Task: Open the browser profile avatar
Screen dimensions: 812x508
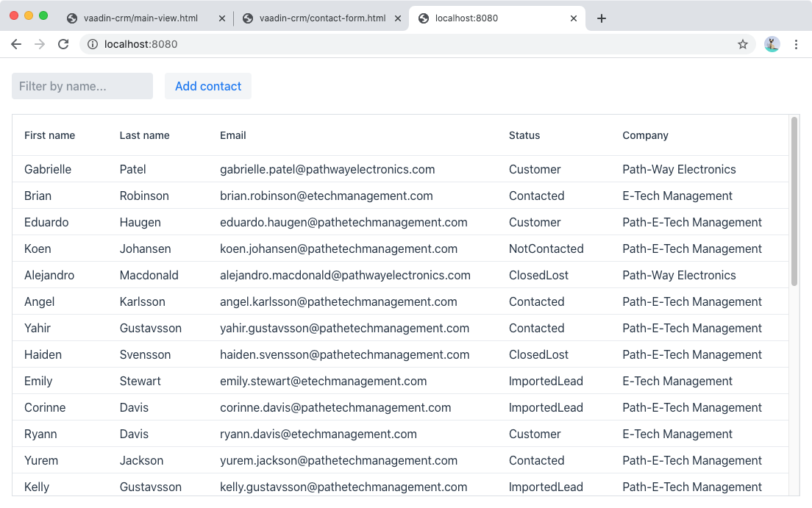Action: [772, 44]
